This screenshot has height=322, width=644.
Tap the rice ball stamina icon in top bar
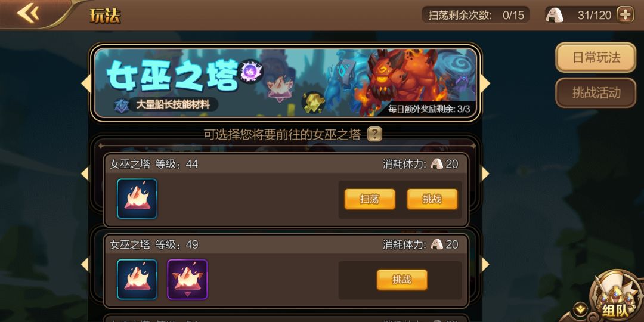[x=555, y=15]
